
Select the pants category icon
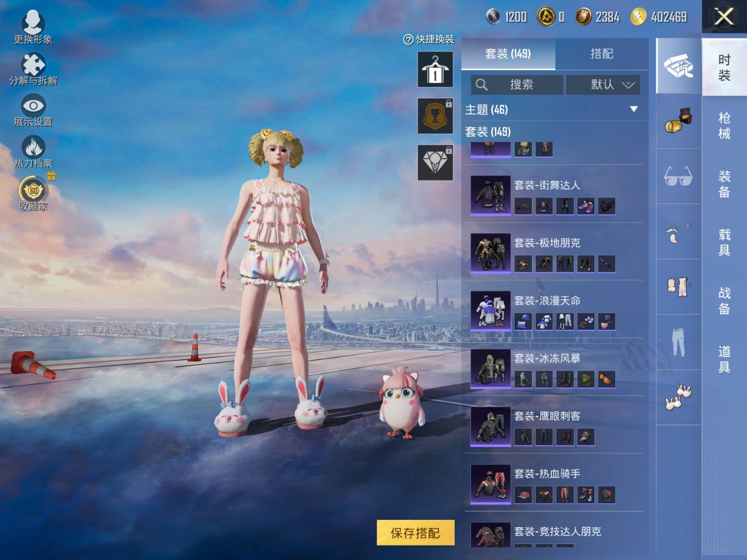click(678, 342)
